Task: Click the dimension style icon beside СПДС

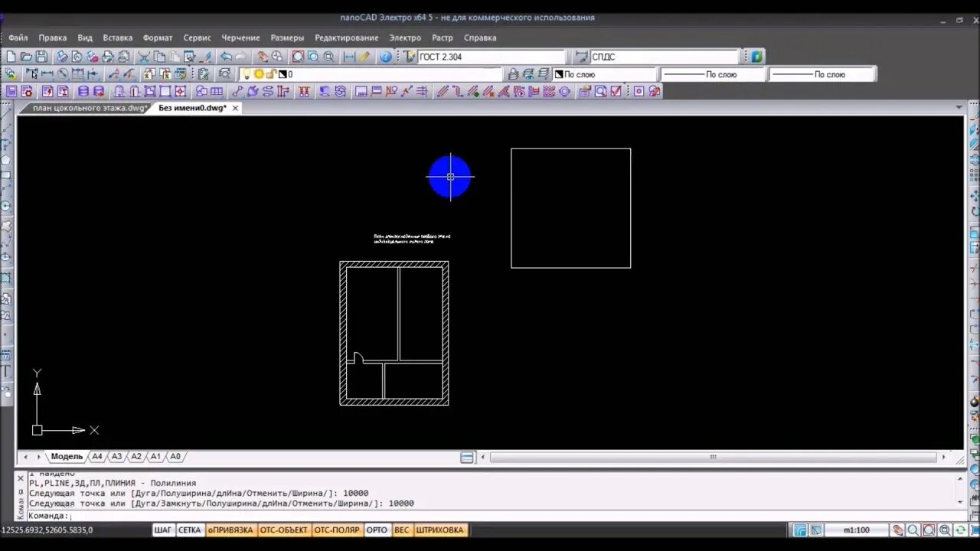Action: (x=582, y=57)
